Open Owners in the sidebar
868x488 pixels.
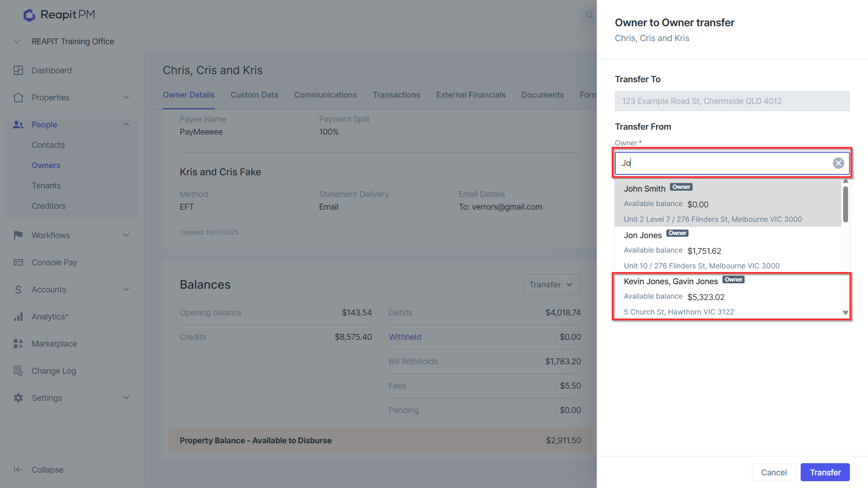tap(46, 165)
